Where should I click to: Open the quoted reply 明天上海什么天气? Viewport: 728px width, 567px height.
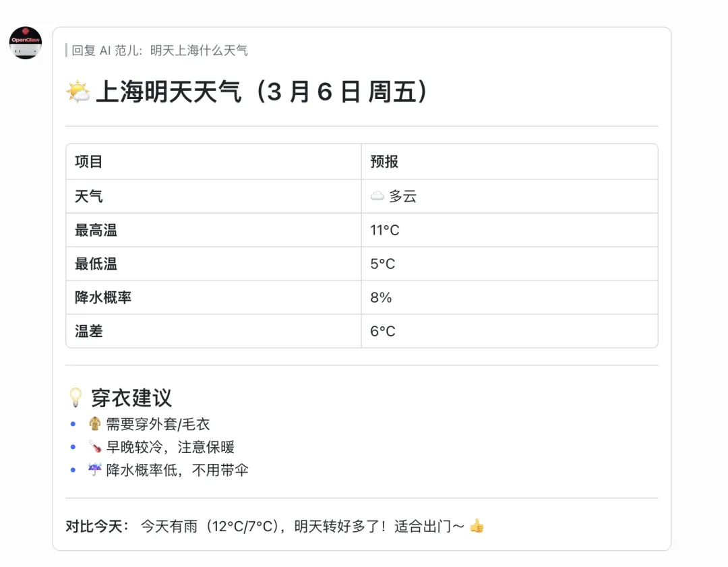(160, 51)
